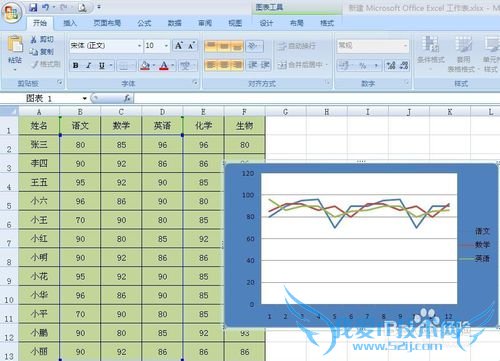Viewport: 500px width, 361px height.
Task: Select column H header
Action: pos(327,111)
